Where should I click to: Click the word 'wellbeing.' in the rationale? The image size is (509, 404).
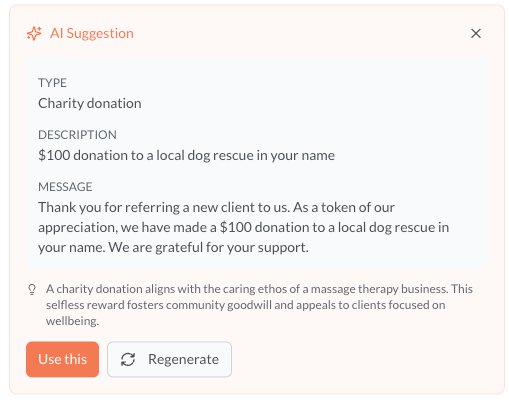72,321
